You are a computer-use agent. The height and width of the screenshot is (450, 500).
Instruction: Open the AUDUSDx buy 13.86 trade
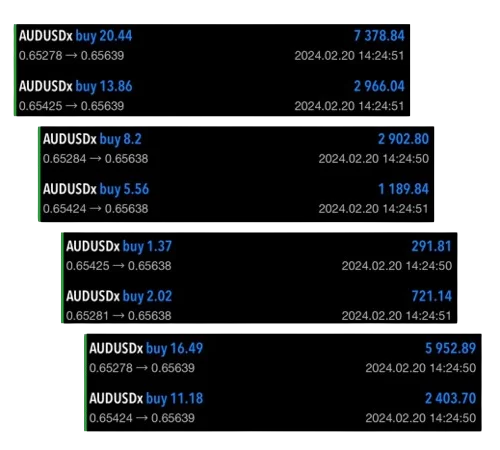212,96
